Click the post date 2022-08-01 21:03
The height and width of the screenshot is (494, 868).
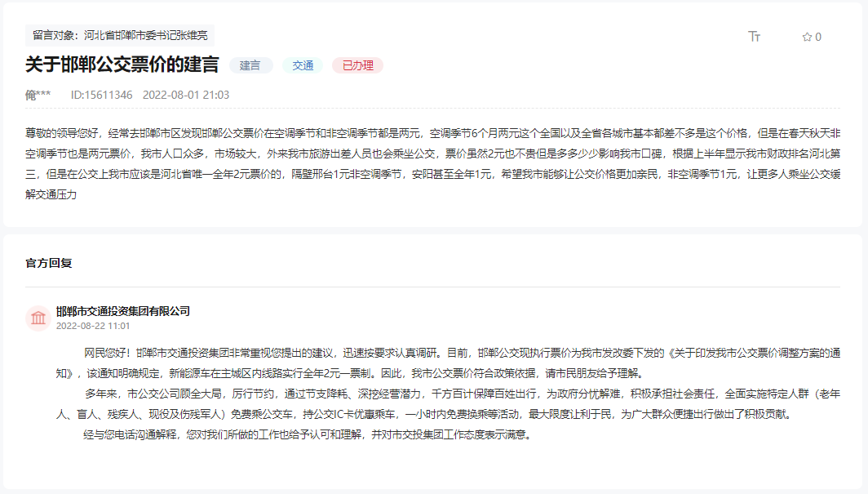pos(186,95)
